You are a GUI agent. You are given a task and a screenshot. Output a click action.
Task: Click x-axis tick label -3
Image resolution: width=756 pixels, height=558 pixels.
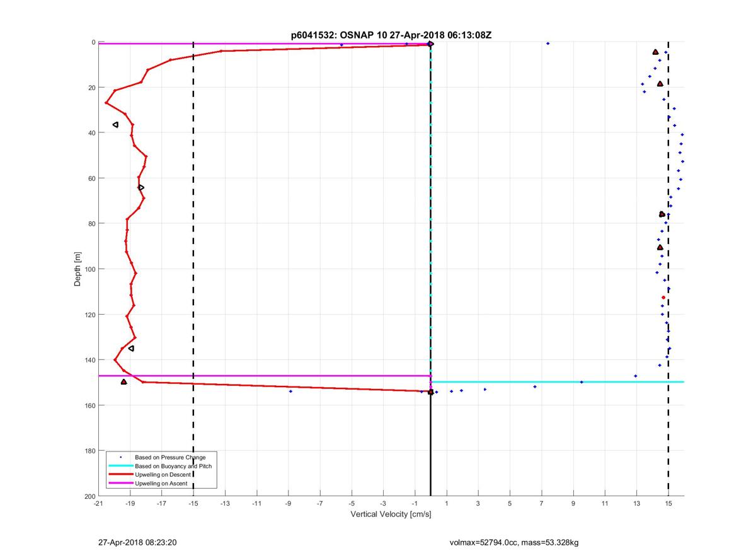click(x=383, y=504)
